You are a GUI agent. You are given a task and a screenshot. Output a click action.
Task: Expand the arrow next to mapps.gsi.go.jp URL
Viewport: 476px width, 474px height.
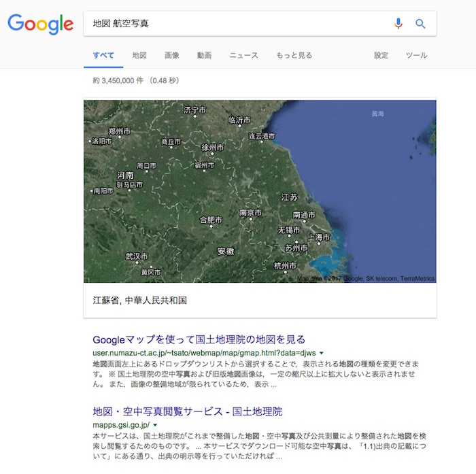[x=155, y=425]
